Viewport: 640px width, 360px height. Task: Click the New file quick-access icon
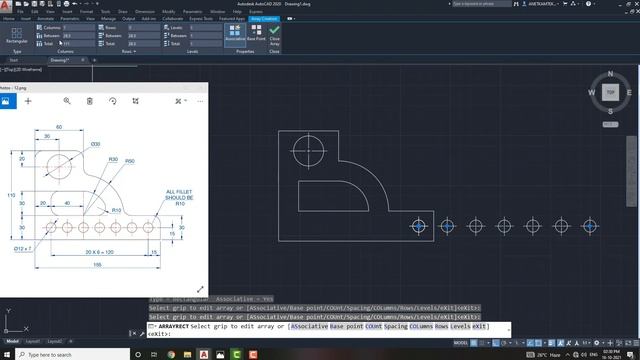[18, 4]
